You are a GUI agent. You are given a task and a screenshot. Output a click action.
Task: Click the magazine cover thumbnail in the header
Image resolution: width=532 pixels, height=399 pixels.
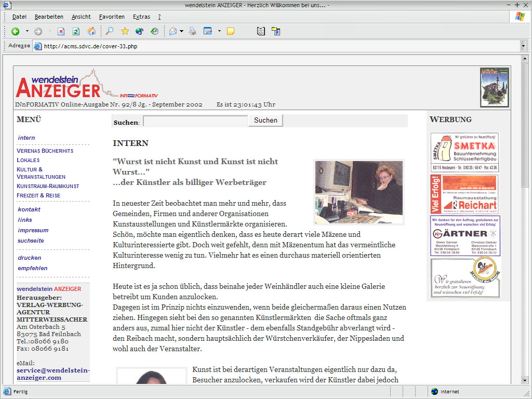(x=495, y=88)
